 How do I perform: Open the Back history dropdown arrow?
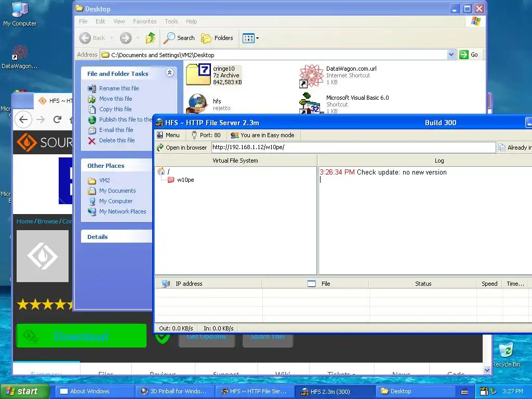112,38
